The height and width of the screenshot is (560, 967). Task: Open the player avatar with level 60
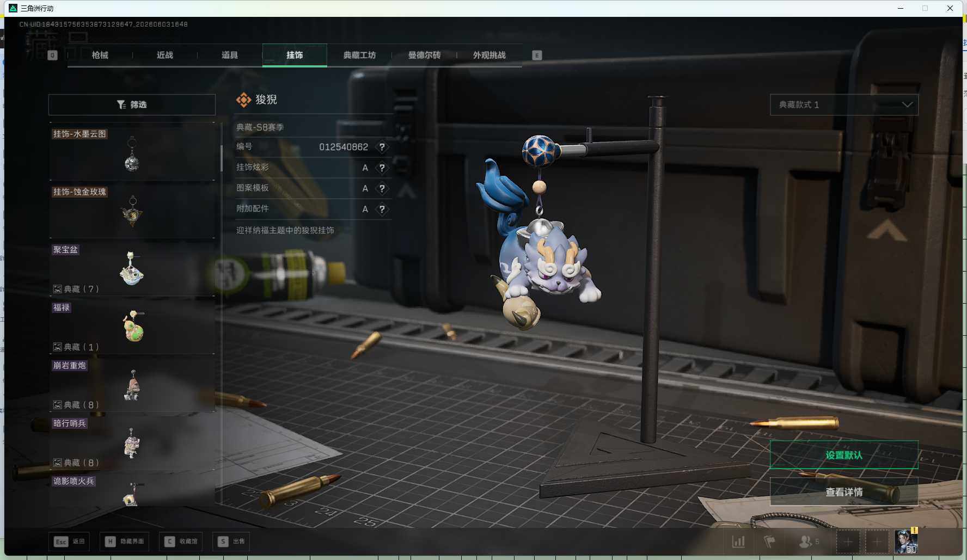coord(907,541)
